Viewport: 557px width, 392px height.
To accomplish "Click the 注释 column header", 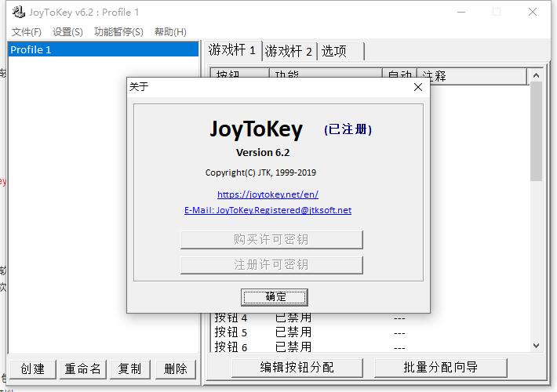I will pos(471,75).
